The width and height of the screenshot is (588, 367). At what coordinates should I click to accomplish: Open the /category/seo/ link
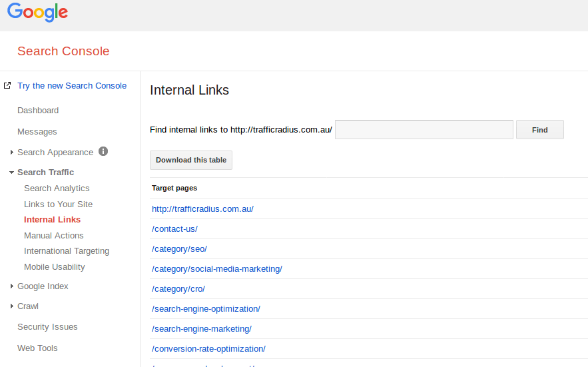pos(179,249)
